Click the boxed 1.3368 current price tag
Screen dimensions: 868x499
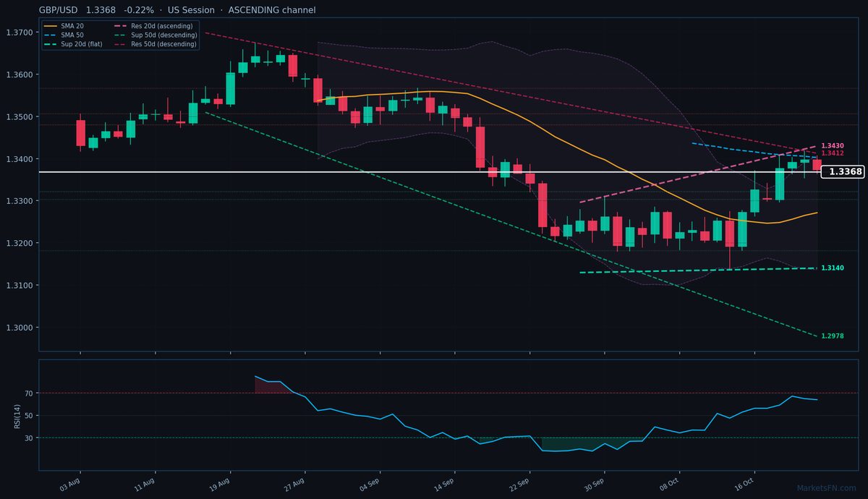point(844,172)
